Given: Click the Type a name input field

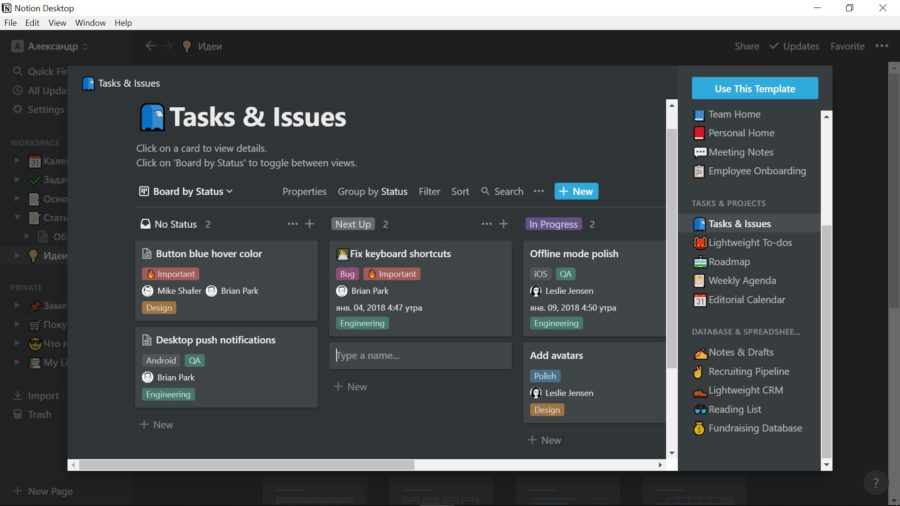Looking at the screenshot, I should point(420,356).
